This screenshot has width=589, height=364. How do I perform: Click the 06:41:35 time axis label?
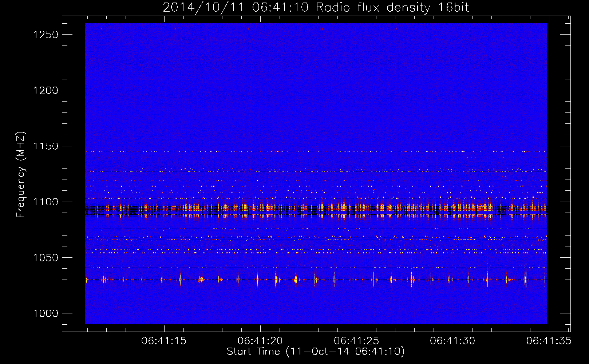[x=549, y=341]
